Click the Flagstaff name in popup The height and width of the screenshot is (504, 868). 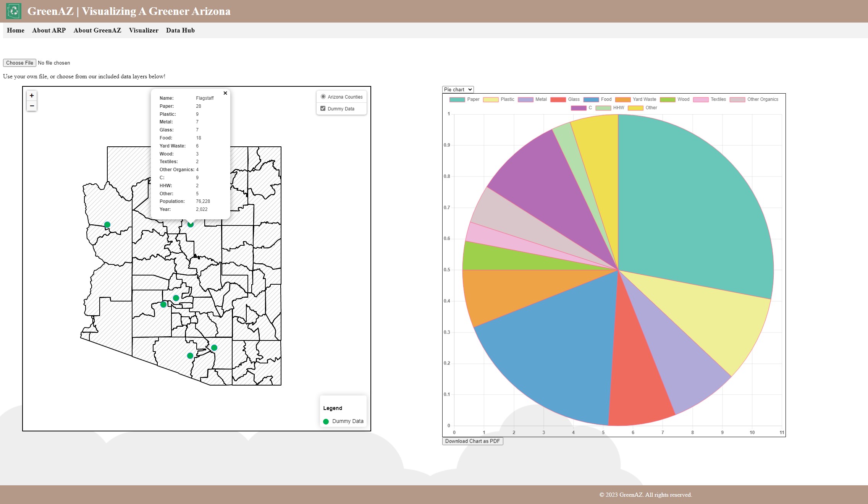click(x=205, y=98)
